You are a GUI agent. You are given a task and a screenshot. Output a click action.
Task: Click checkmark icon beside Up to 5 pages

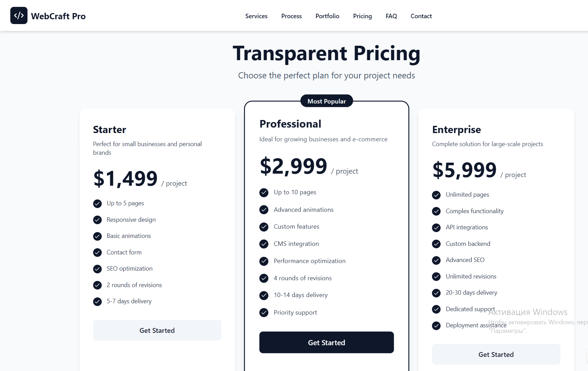98,204
